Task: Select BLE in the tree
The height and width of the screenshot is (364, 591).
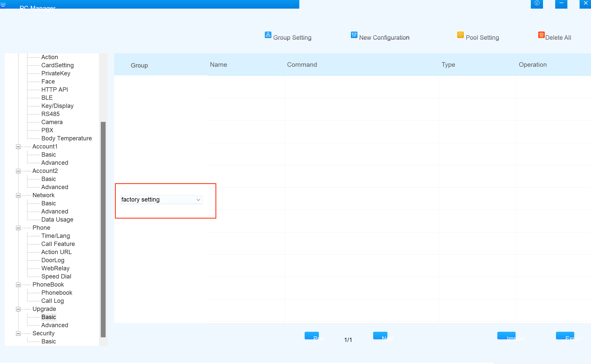Action: 47,98
